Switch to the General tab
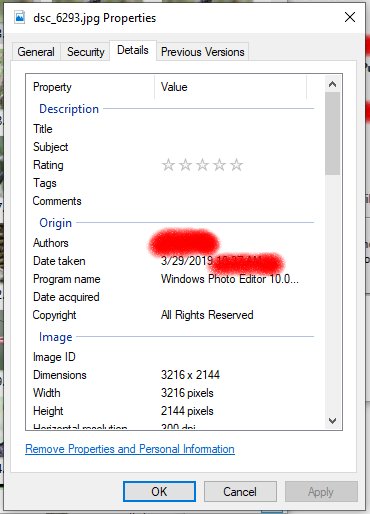Image resolution: width=370 pixels, height=514 pixels. 36,52
